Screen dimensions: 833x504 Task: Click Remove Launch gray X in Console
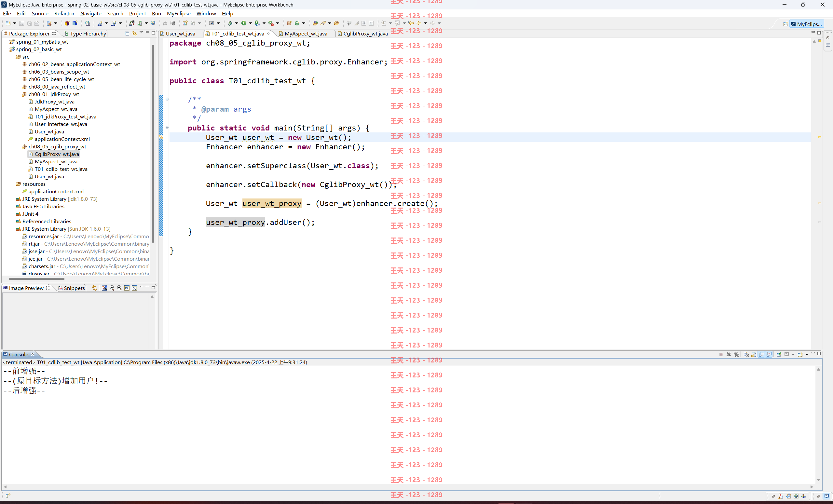pos(729,354)
